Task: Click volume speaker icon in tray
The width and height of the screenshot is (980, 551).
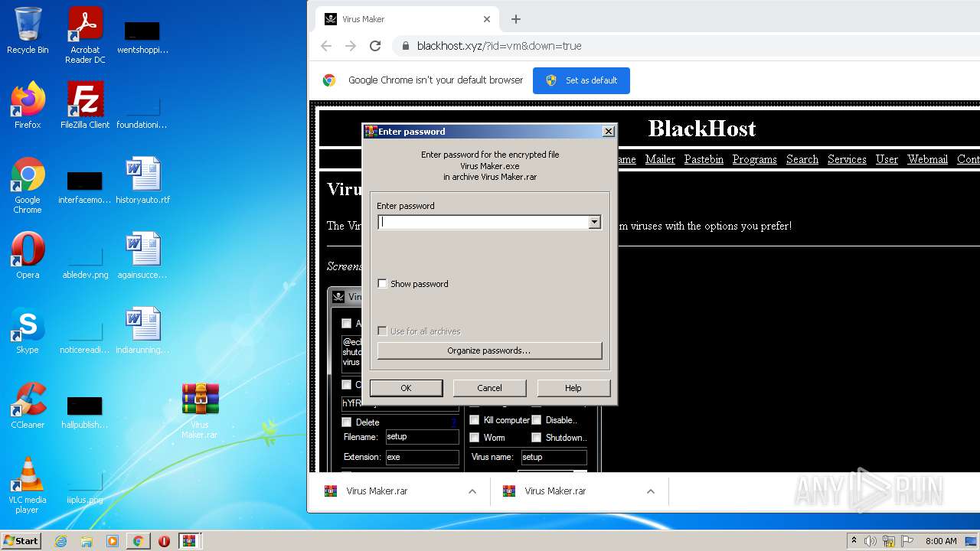Action: (x=871, y=541)
